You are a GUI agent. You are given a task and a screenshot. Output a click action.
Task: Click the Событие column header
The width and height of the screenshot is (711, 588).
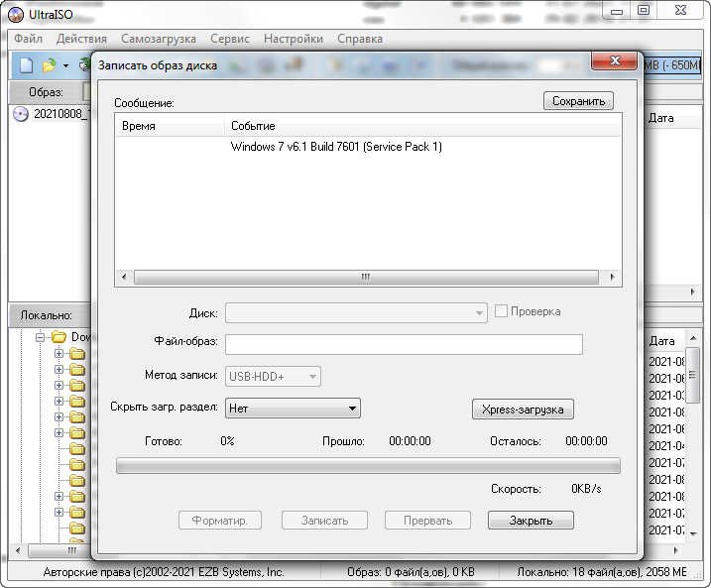click(x=422, y=126)
